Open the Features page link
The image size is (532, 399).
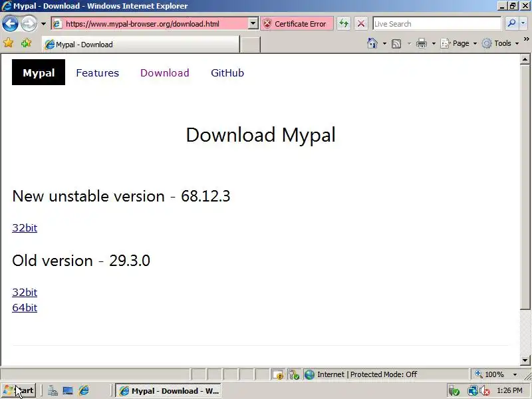[97, 73]
